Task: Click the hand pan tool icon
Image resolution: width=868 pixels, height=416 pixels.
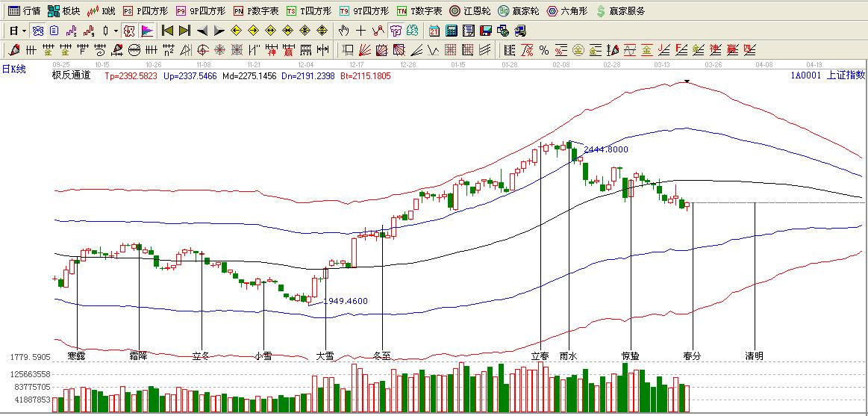Action: click(343, 31)
